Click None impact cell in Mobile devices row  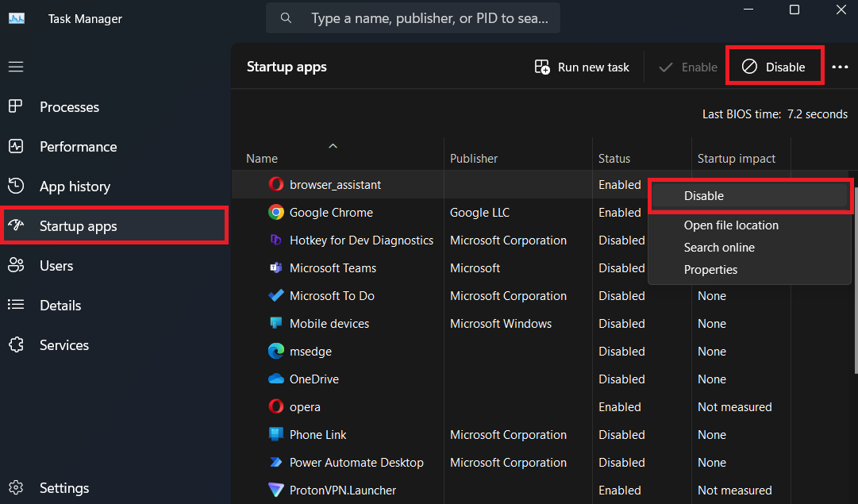click(x=712, y=323)
